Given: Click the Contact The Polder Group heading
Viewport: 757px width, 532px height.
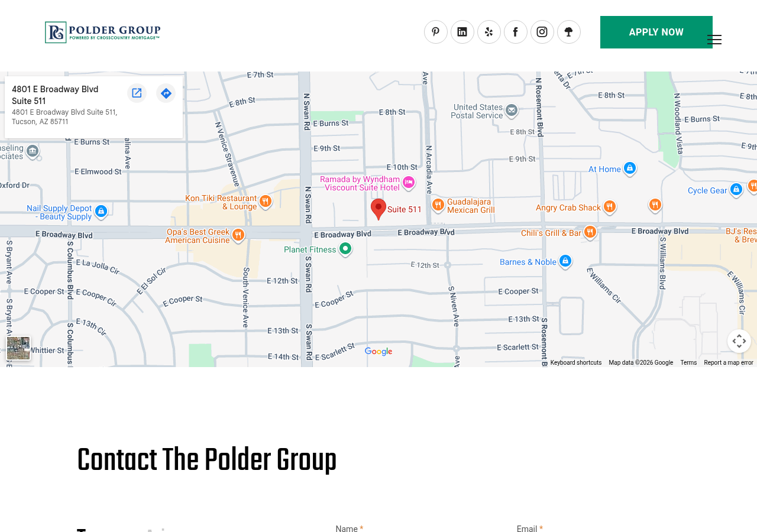Looking at the screenshot, I should [207, 461].
